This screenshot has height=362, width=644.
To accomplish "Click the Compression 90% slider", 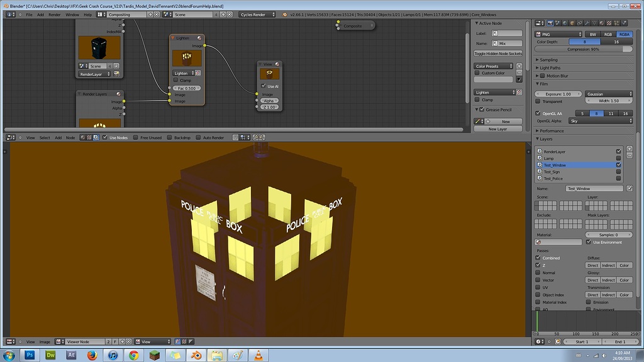I will click(x=583, y=49).
